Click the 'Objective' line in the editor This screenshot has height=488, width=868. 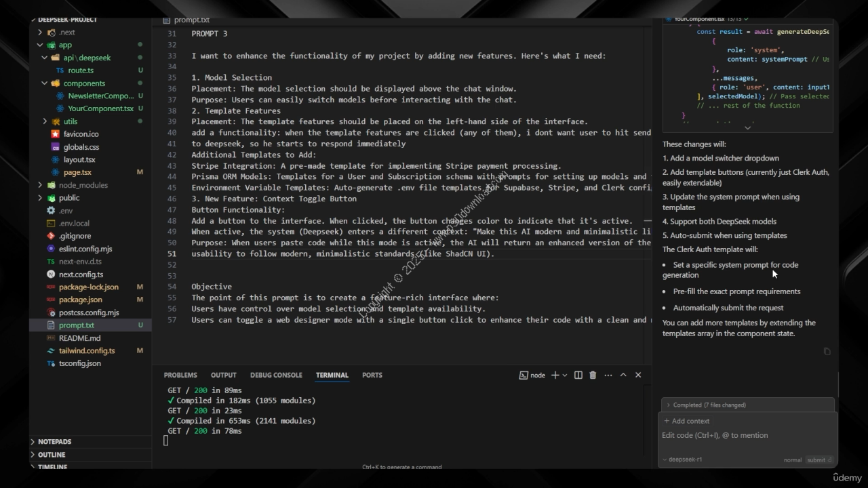(x=212, y=287)
